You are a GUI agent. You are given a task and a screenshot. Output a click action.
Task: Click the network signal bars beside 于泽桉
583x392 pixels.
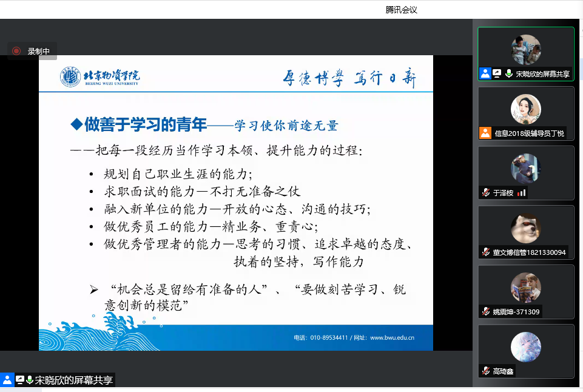point(522,193)
